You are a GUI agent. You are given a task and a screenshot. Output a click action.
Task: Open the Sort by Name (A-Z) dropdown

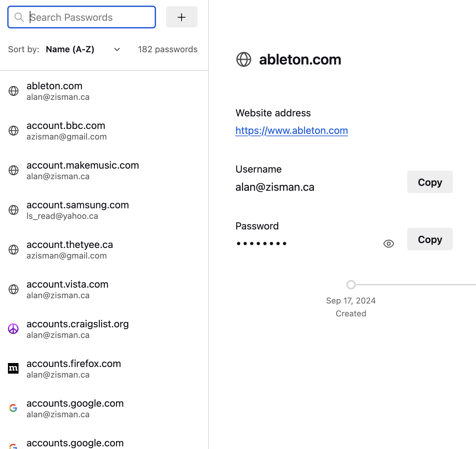(83, 49)
